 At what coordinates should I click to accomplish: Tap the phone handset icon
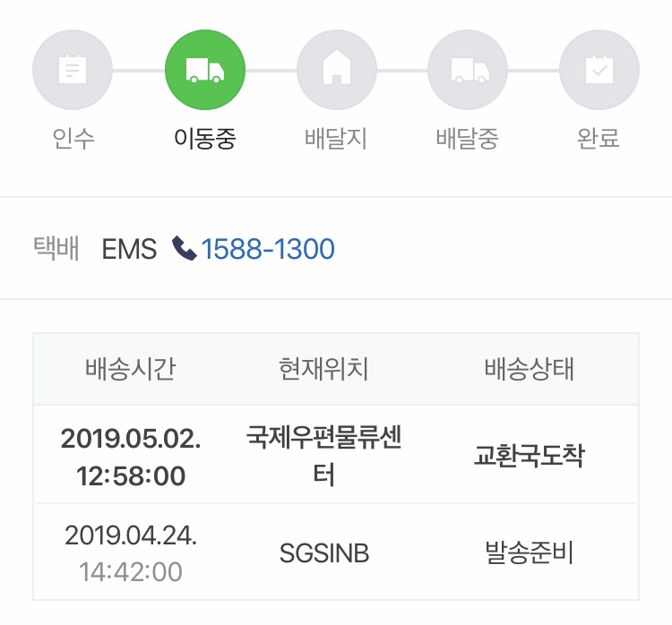[185, 248]
